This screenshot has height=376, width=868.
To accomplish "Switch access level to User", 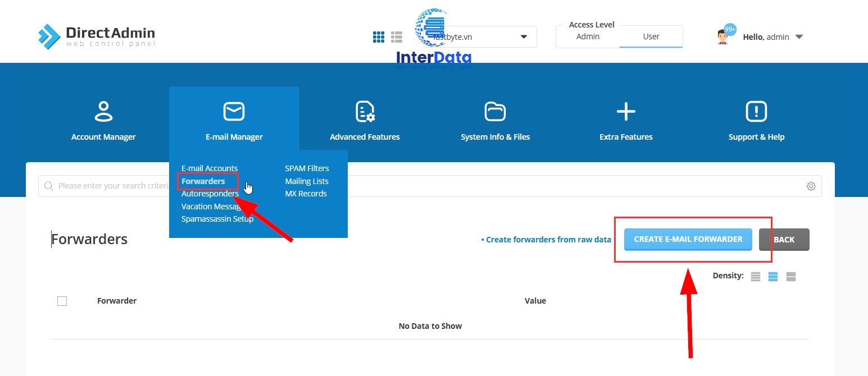I will click(651, 36).
